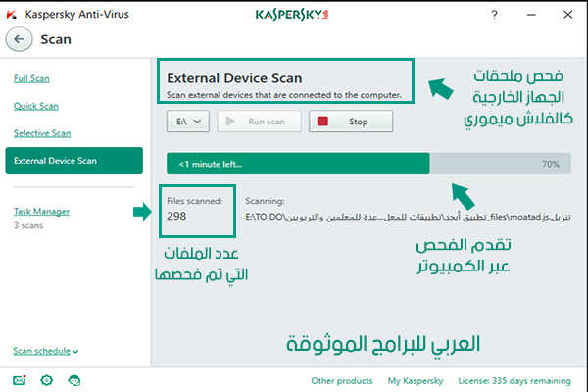
Task: Close the Kaspersky Anti-Virus window
Action: (x=567, y=15)
